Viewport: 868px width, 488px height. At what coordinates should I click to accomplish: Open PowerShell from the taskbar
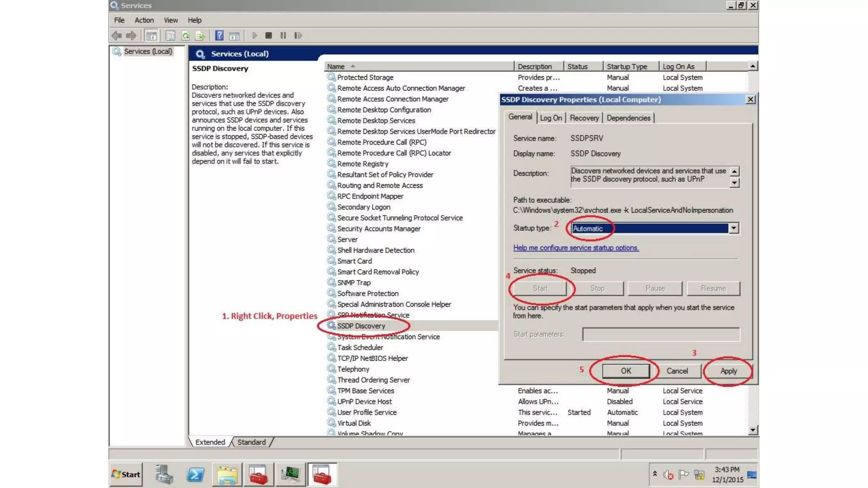(x=195, y=474)
